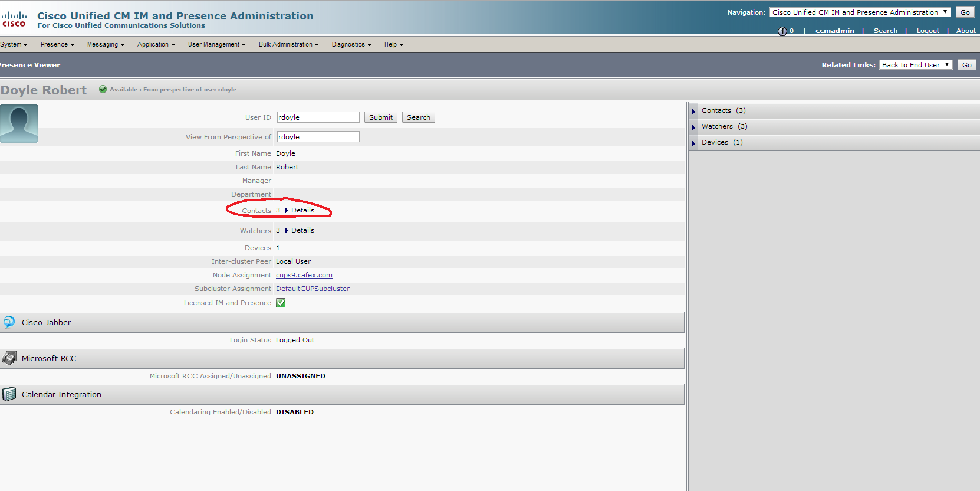Click the User ID input field
Image resolution: width=980 pixels, height=491 pixels.
[318, 117]
